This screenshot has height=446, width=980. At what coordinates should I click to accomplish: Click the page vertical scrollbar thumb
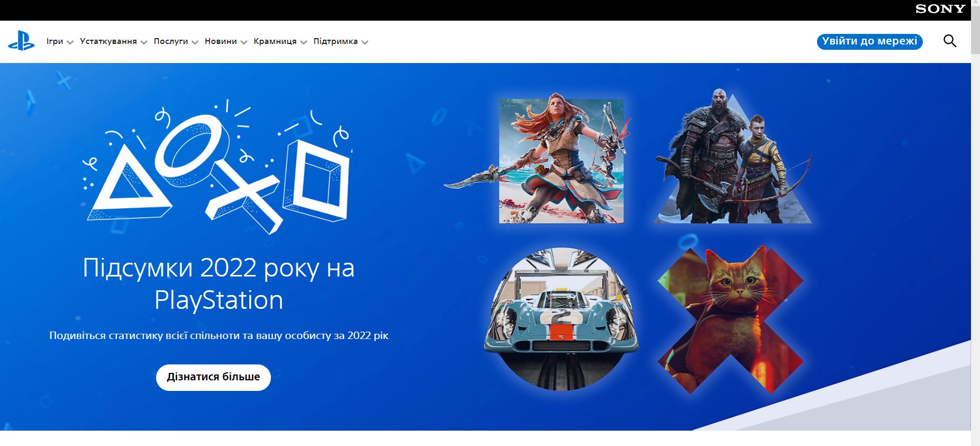(975, 31)
